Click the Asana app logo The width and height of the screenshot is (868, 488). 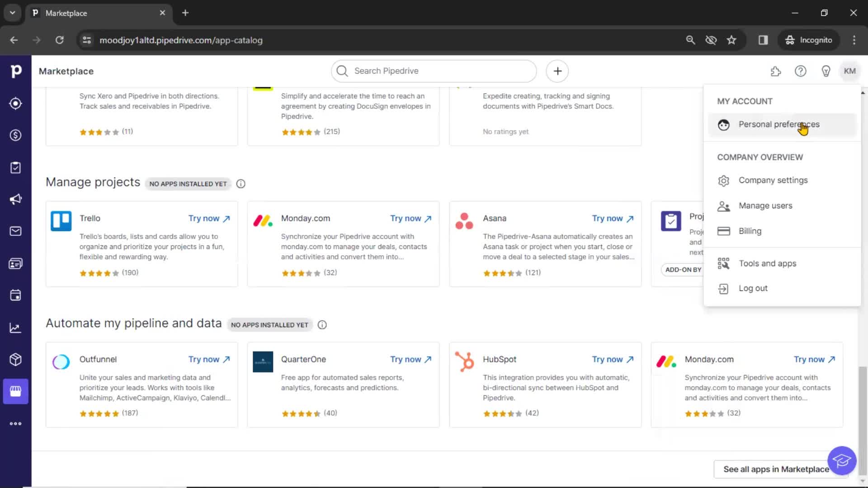(464, 221)
